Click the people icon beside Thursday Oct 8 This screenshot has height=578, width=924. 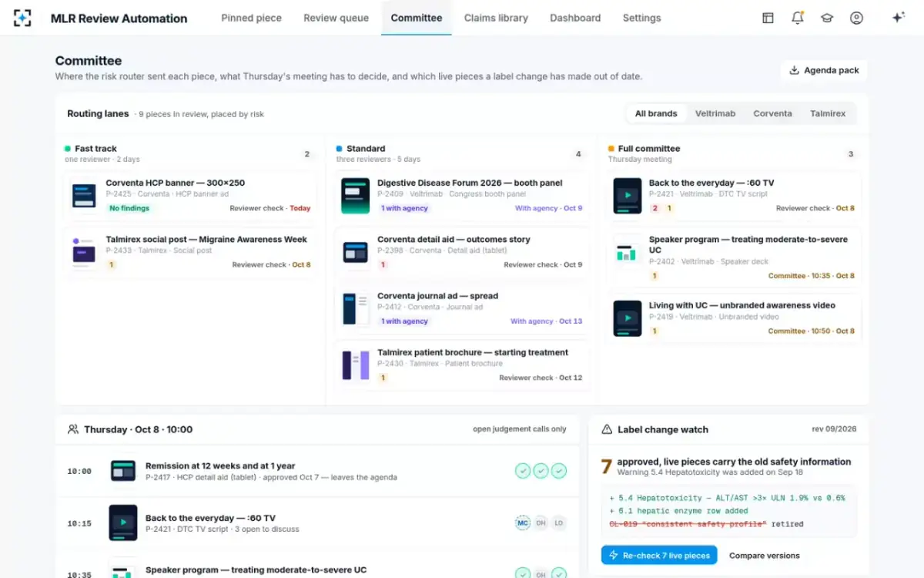pos(73,429)
